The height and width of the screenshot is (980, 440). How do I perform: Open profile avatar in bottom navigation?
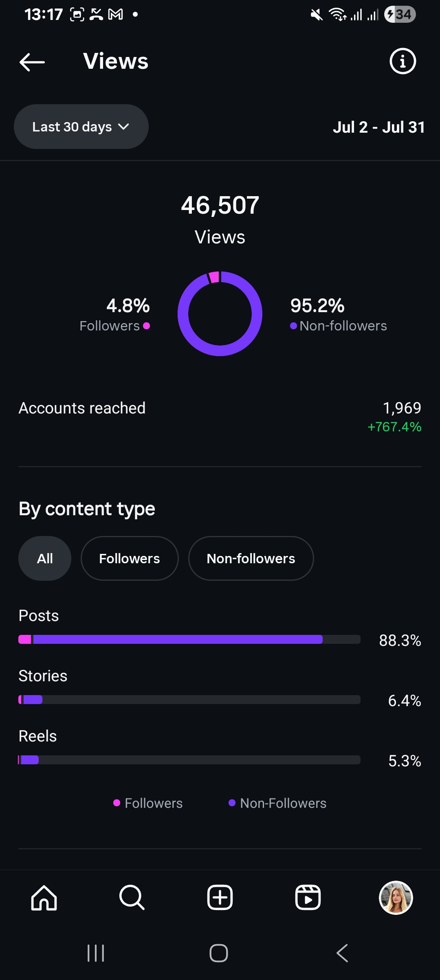396,897
